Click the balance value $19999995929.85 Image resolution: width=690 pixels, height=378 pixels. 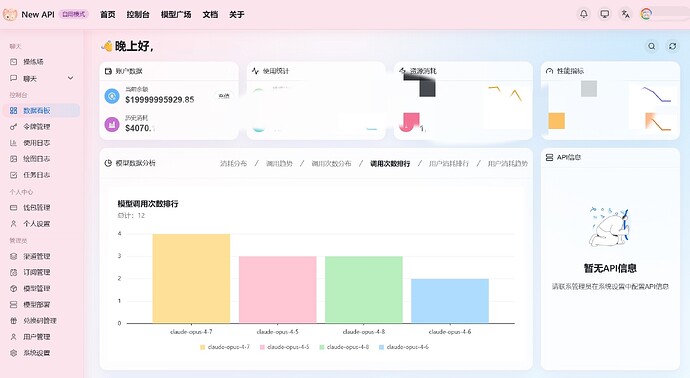[x=160, y=100]
